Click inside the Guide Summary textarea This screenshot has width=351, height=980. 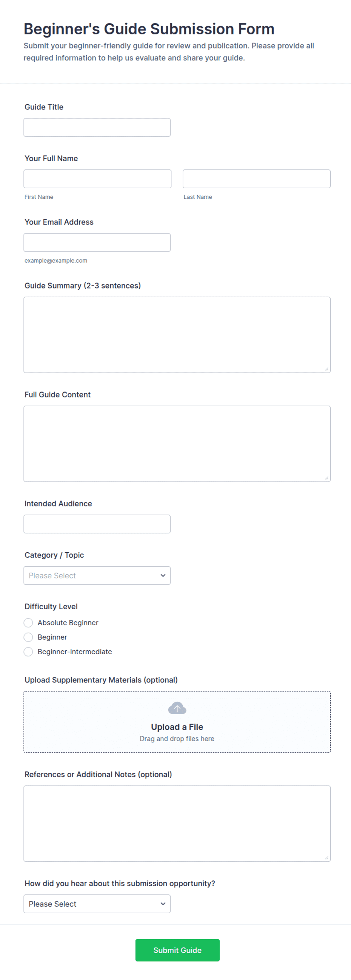pos(177,335)
